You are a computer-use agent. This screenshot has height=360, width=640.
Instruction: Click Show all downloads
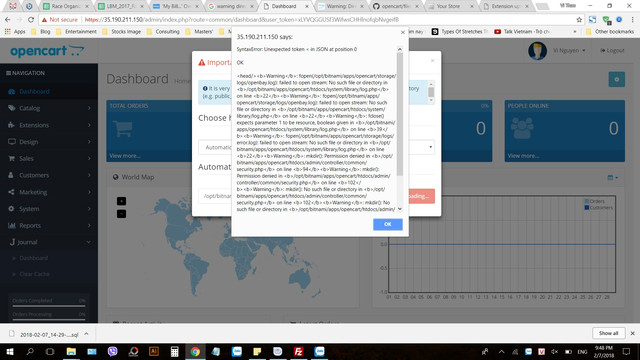(608, 333)
